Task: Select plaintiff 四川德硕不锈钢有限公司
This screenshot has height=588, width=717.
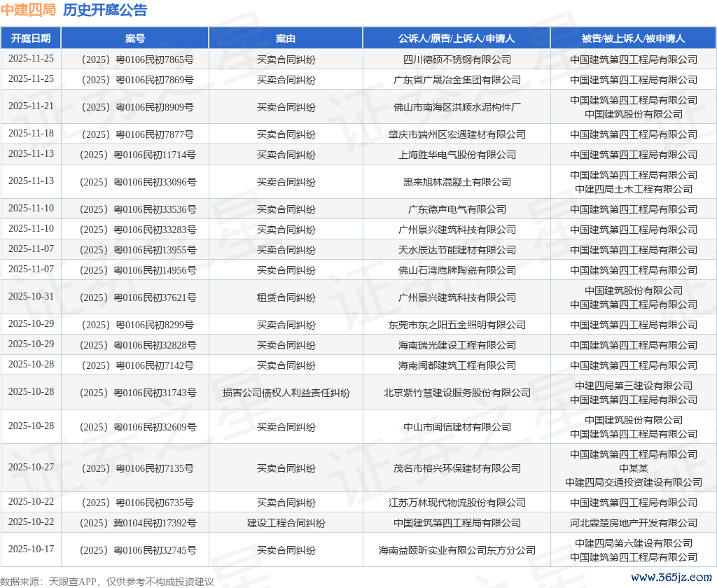Action: [x=457, y=59]
